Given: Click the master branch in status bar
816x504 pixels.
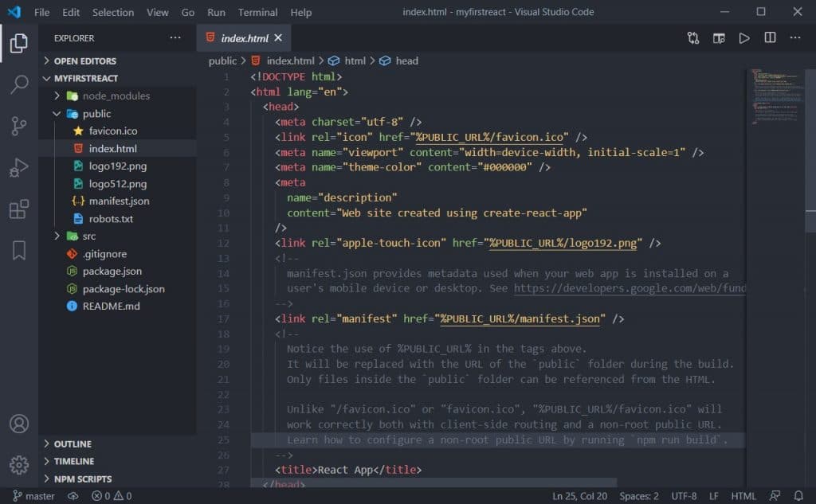Looking at the screenshot, I should (33, 496).
